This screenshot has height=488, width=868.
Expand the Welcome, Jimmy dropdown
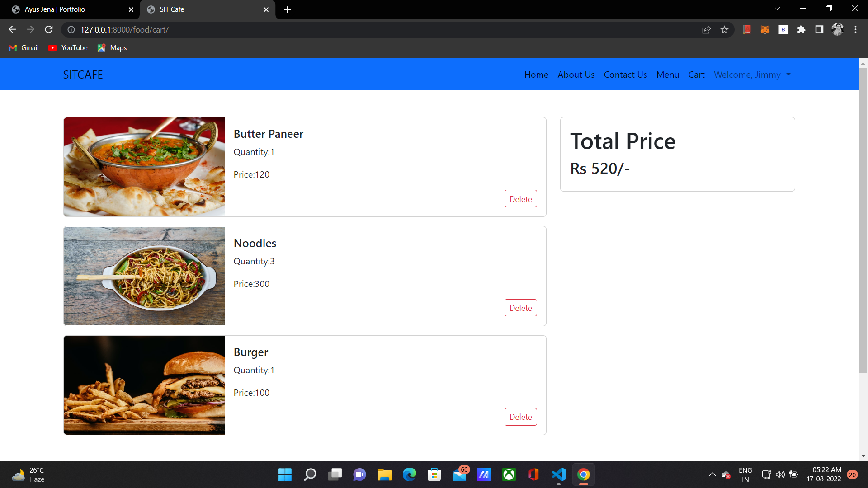pos(752,75)
